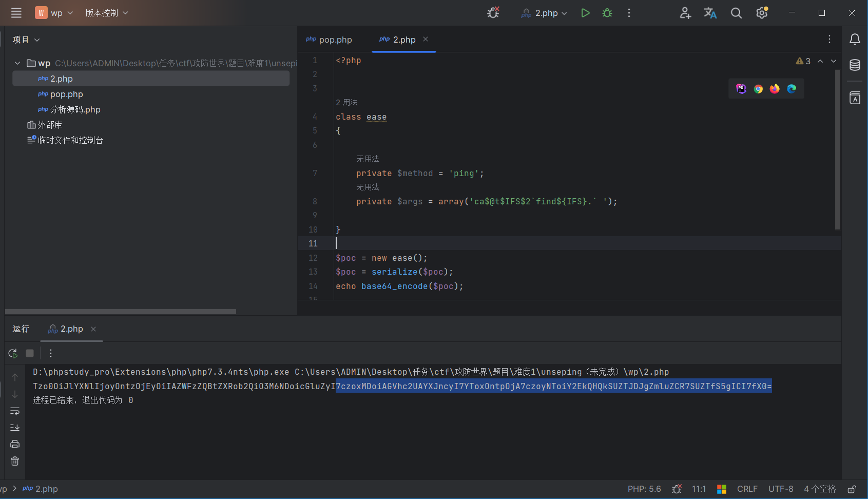
Task: Change CRLF line separator
Action: tap(747, 489)
